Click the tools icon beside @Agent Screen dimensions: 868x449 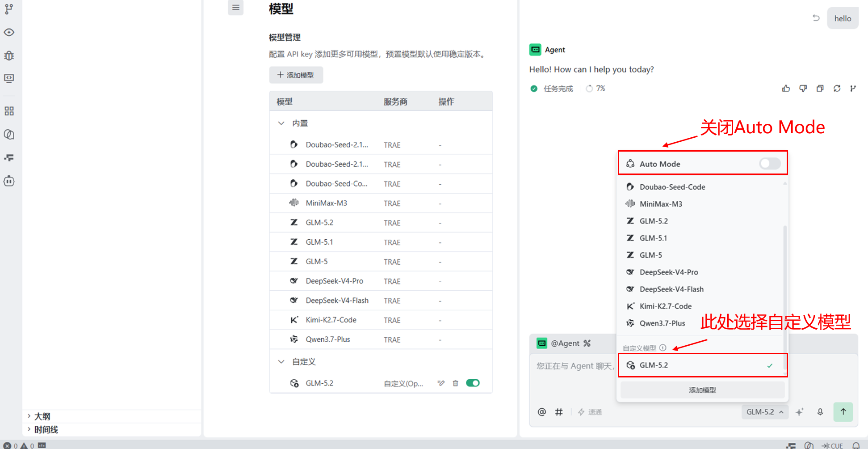click(587, 343)
